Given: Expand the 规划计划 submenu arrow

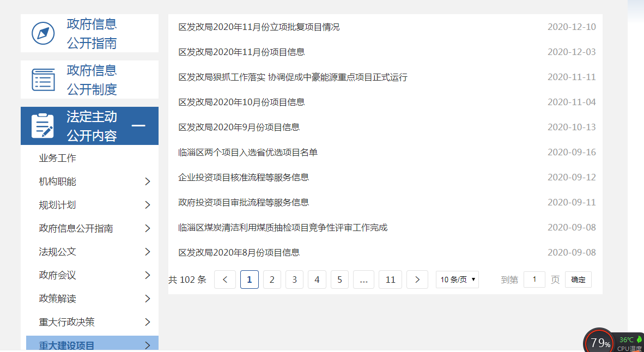Looking at the screenshot, I should (x=147, y=205).
